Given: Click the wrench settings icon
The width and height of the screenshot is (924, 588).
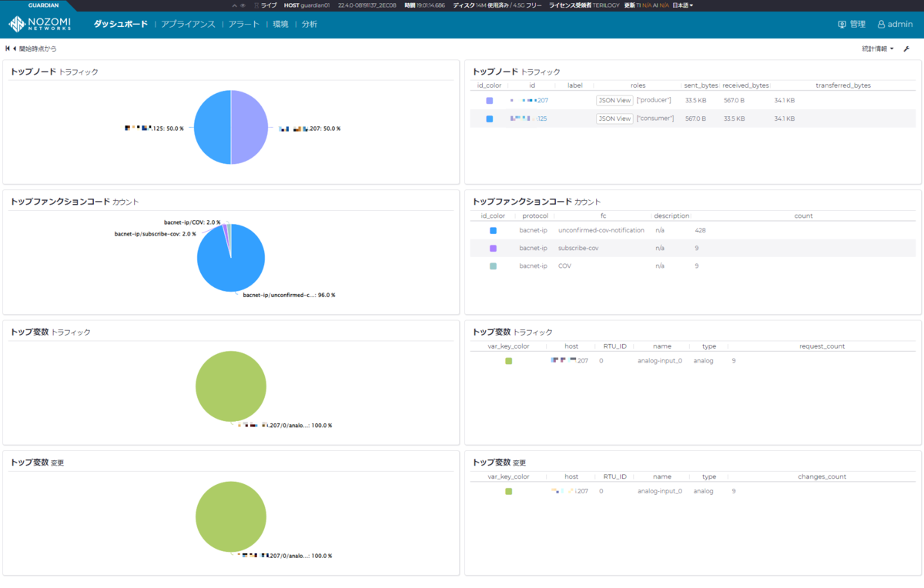Looking at the screenshot, I should (x=906, y=48).
